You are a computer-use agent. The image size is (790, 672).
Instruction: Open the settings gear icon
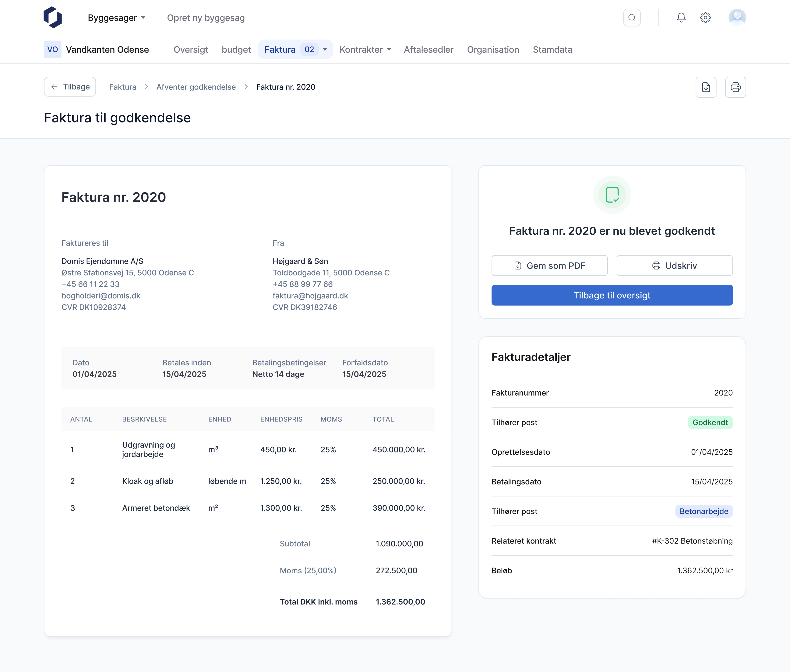tap(705, 18)
